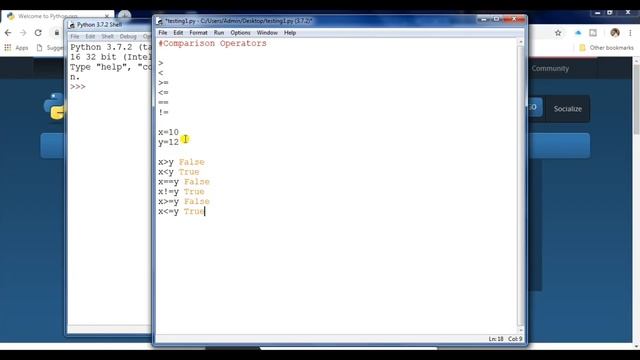Click the Col: 9 status bar entry
The width and height of the screenshot is (640, 360).
coord(515,339)
